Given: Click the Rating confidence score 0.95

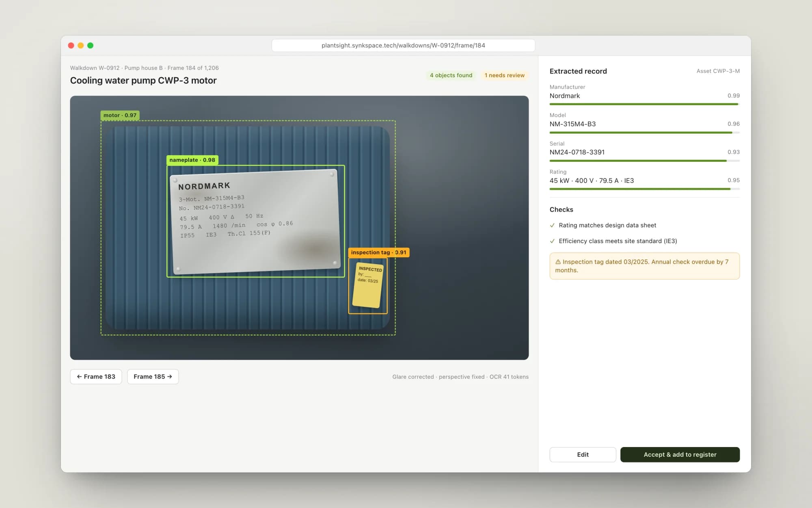Looking at the screenshot, I should (x=733, y=180).
